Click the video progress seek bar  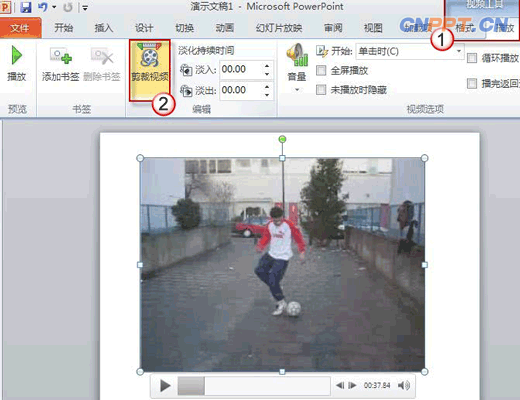point(254,386)
